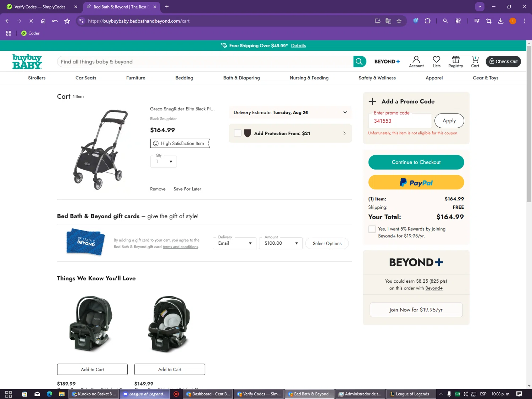Open the Bath & Diapering menu
532x399 pixels.
pos(242,78)
